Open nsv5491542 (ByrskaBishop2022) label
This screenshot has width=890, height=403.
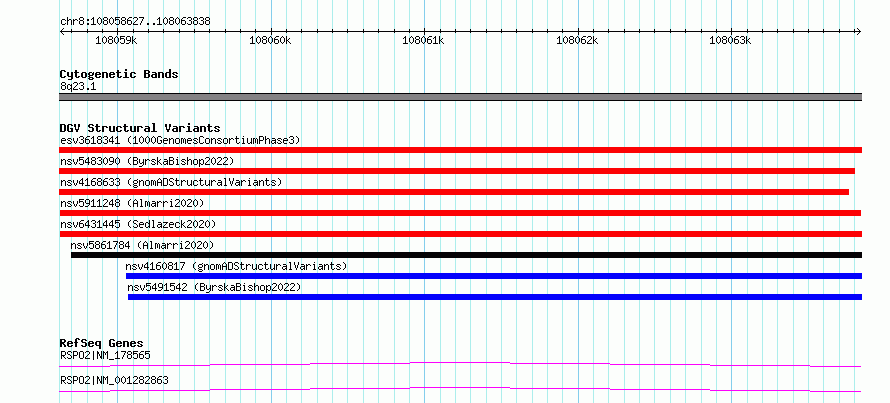click(x=215, y=287)
